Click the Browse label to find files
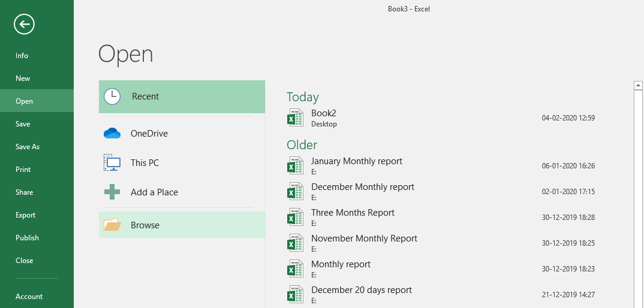644x308 pixels. pyautogui.click(x=145, y=225)
